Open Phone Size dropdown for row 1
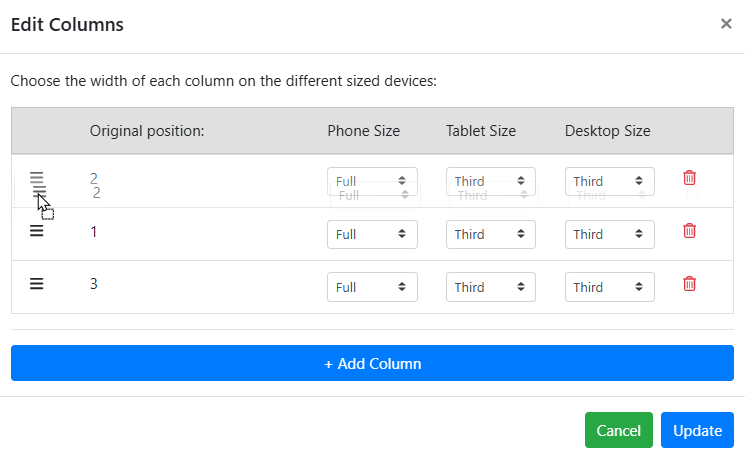Screen dimensions: 745x458 pos(372,234)
